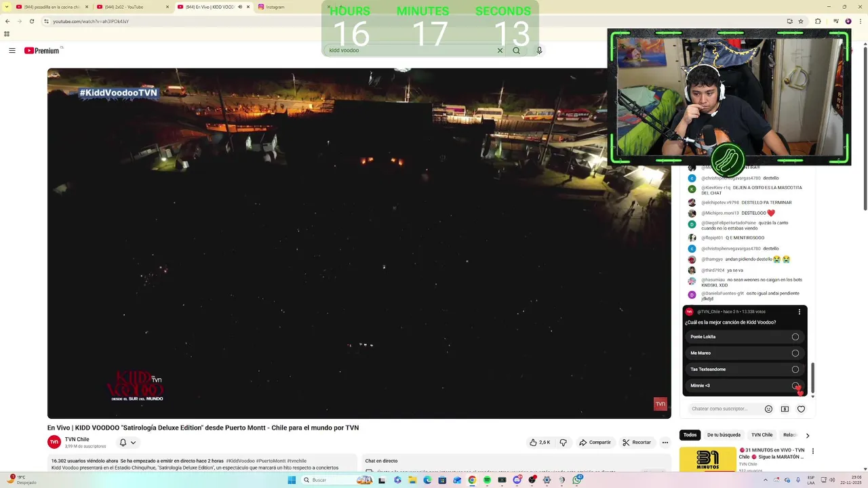Image resolution: width=868 pixels, height=488 pixels.
Task: Show hidden system tray icons
Action: (766, 480)
